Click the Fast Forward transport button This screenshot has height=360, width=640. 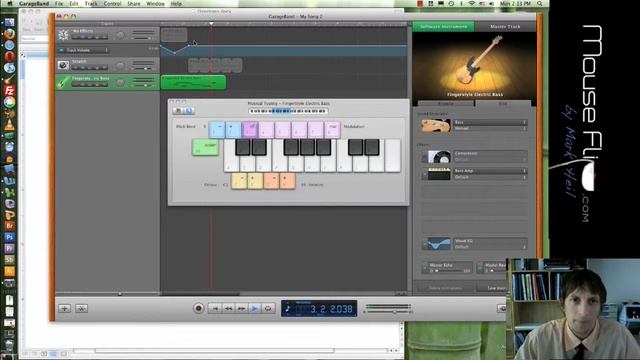tap(241, 309)
